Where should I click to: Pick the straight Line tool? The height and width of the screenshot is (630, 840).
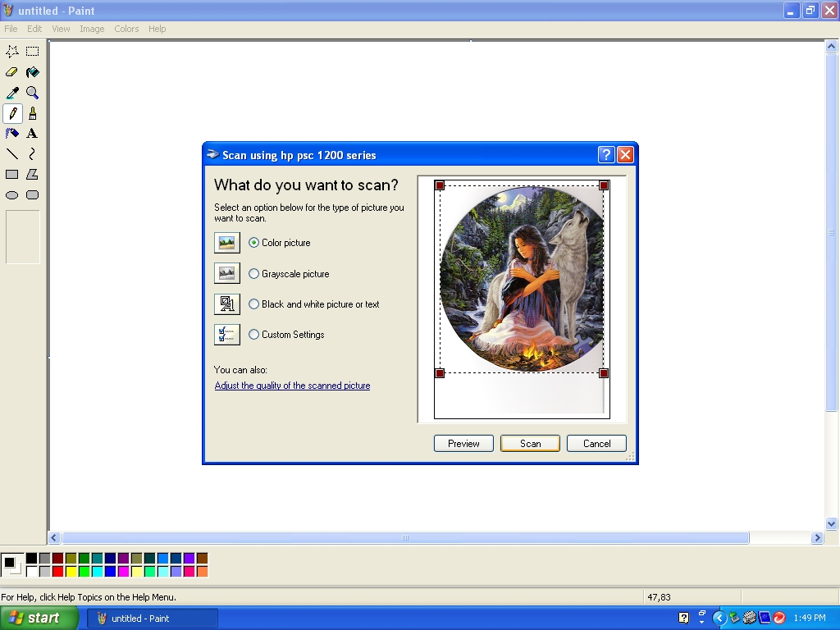click(x=11, y=154)
